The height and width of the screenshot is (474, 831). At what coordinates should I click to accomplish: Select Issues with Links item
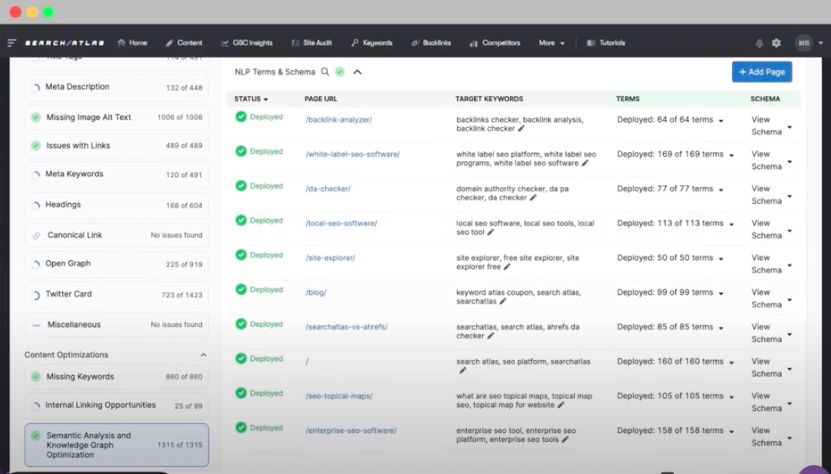point(117,145)
